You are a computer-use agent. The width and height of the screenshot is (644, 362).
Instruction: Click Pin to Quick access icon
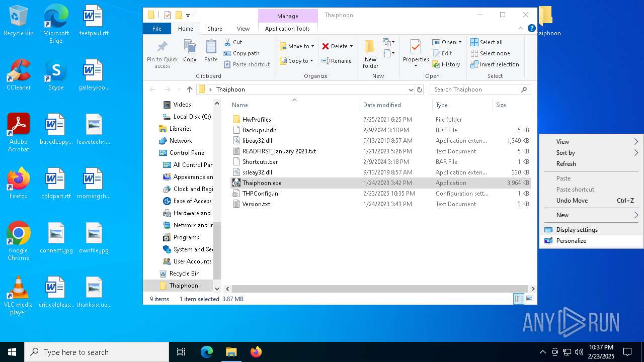(162, 47)
